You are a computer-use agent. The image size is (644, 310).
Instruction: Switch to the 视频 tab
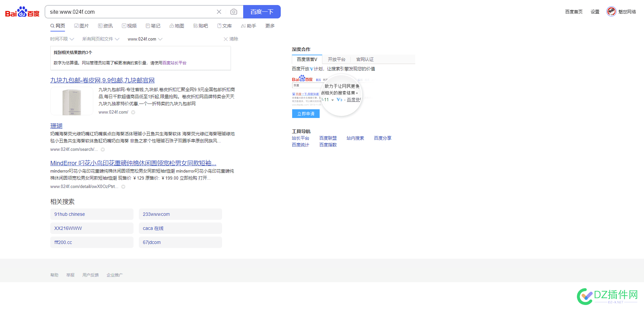click(x=129, y=26)
